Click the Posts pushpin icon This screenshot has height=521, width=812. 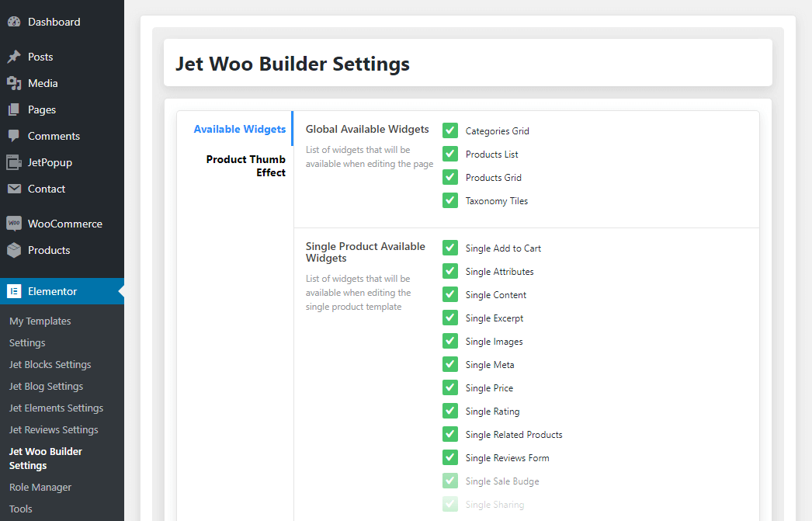(14, 57)
